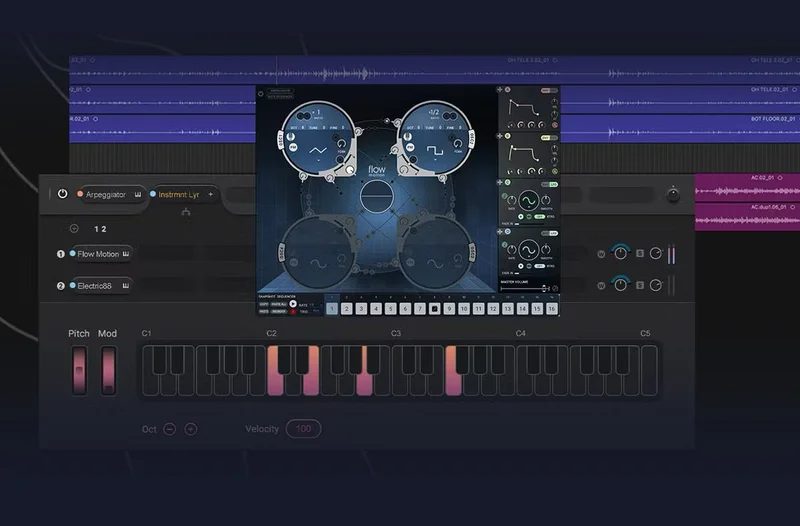The width and height of the screenshot is (800, 526).
Task: Select snapshot 12 in sequencer
Action: tap(493, 309)
